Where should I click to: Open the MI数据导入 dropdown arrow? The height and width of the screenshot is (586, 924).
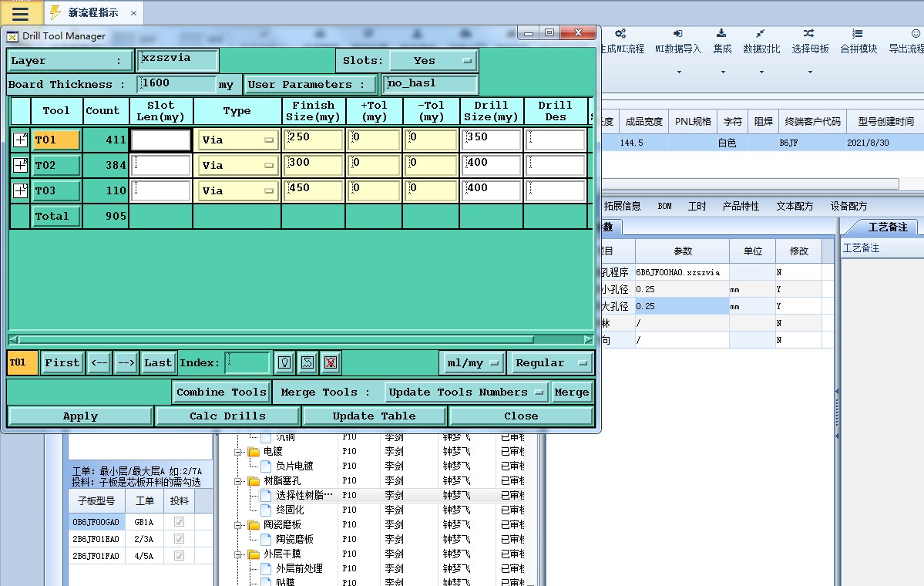tap(679, 72)
